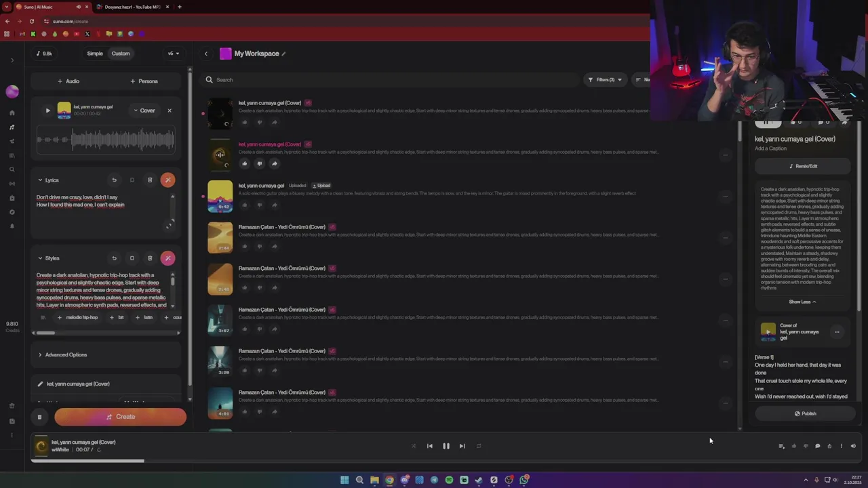The height and width of the screenshot is (488, 868).
Task: Open Search from the left sidebar
Action: (x=12, y=169)
